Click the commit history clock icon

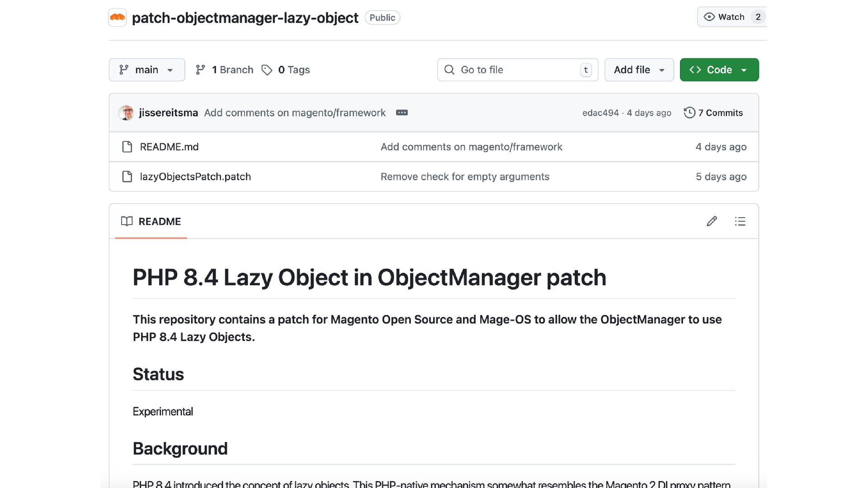tap(689, 113)
